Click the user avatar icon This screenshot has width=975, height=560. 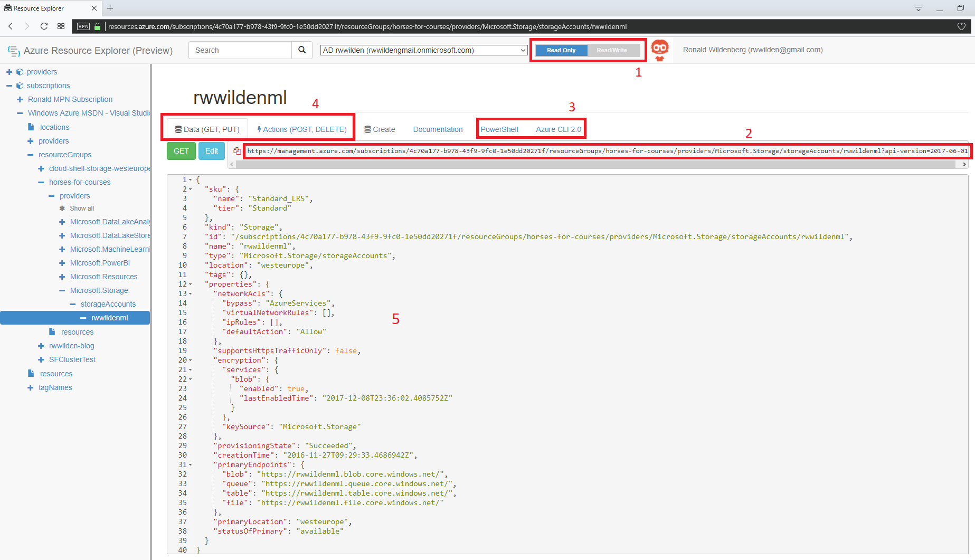tap(660, 50)
